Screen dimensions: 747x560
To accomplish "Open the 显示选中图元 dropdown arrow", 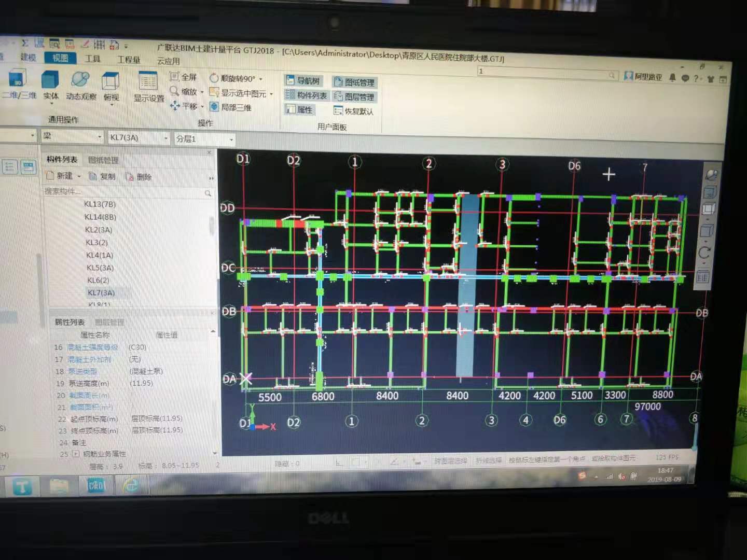I will [271, 94].
